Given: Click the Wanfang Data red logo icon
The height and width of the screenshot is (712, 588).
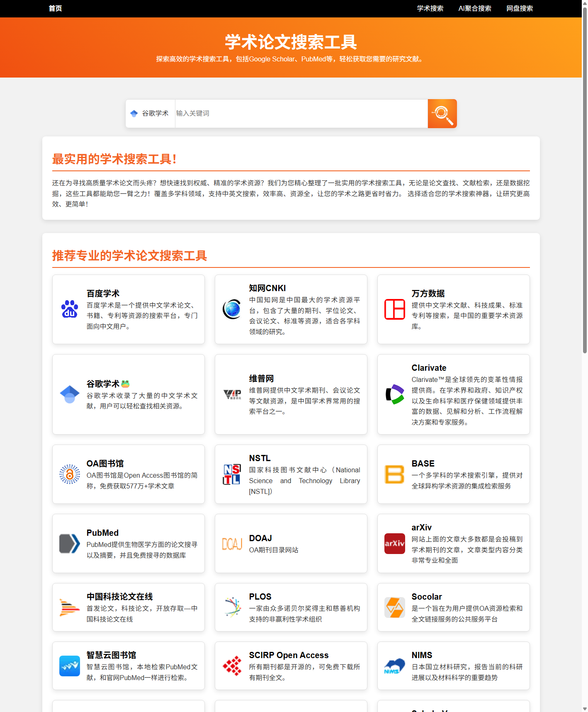Looking at the screenshot, I should (395, 309).
